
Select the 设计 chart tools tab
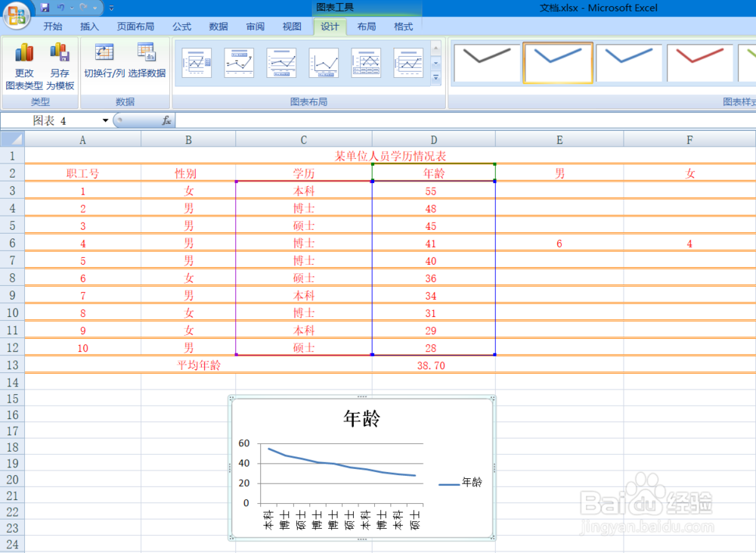tap(330, 26)
